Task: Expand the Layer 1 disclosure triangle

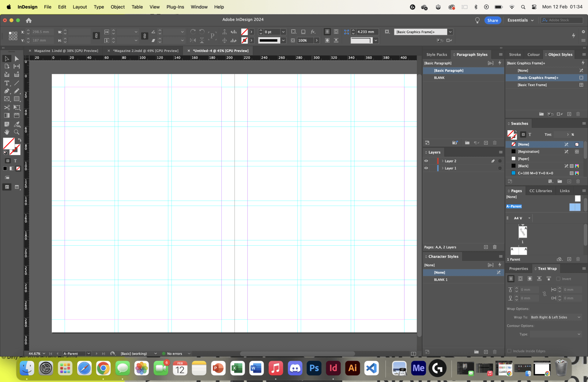Action: click(443, 168)
